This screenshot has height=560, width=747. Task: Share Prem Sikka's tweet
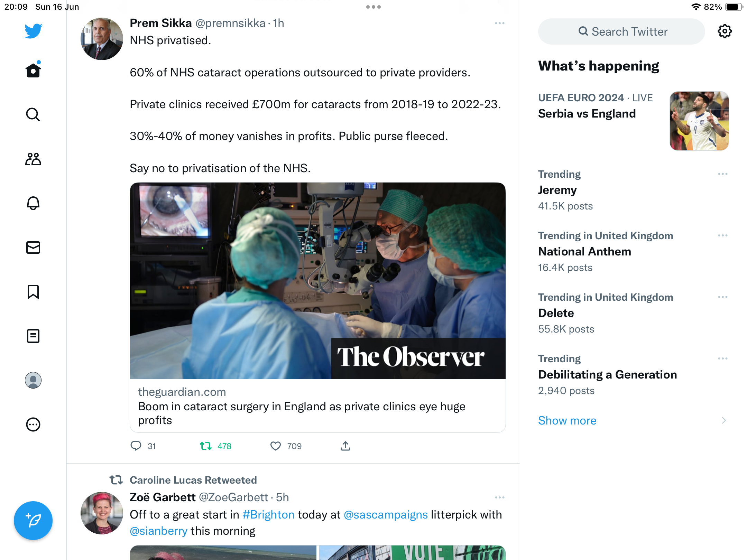coord(345,446)
